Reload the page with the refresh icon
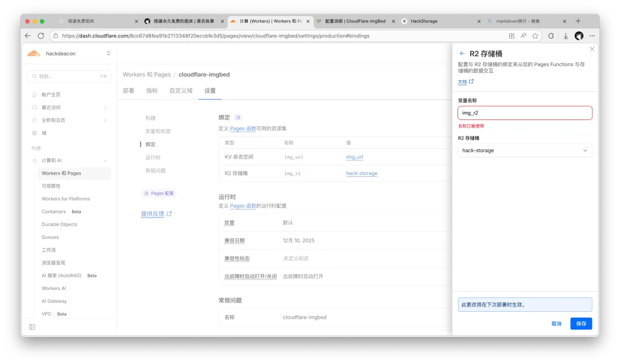This screenshot has height=364, width=620. [41, 36]
